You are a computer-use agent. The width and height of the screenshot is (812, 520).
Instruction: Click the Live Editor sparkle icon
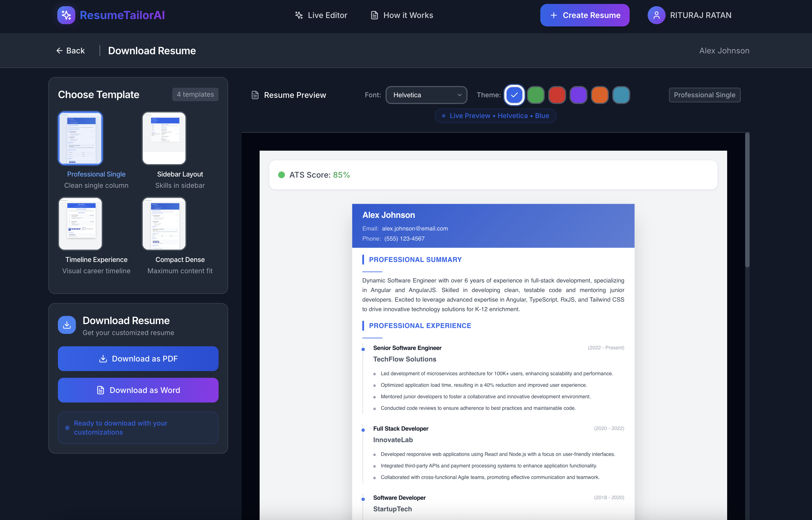pos(299,15)
